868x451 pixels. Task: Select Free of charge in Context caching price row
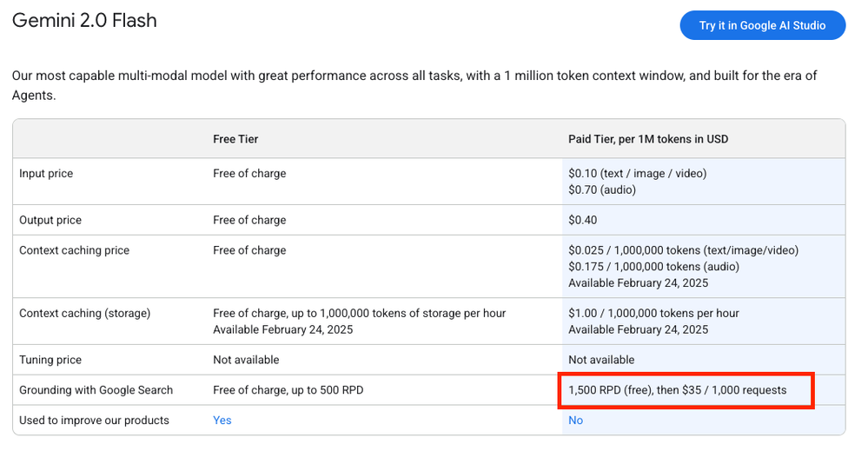pos(249,250)
